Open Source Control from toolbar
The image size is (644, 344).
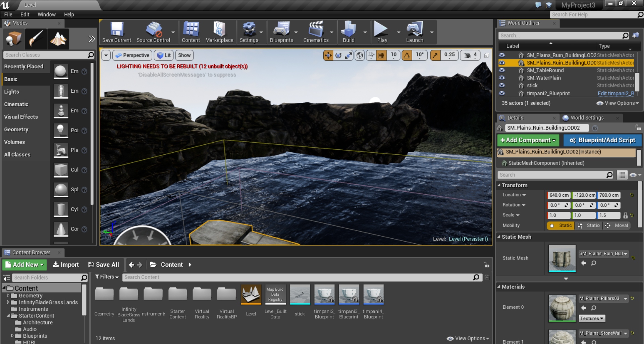tap(153, 32)
